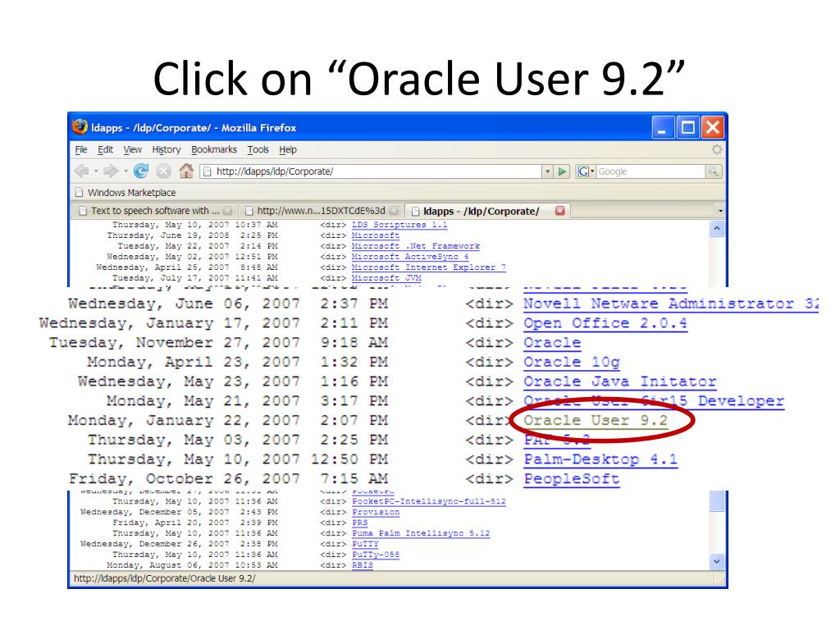The height and width of the screenshot is (630, 840).
Task: Click the window resize grip corner
Action: coord(721,581)
